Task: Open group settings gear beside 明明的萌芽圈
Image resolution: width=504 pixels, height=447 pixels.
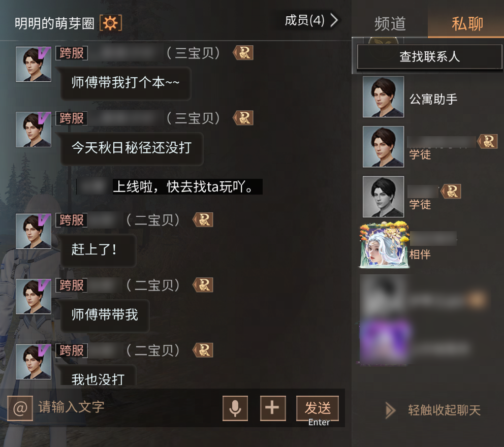Action: 111,23
